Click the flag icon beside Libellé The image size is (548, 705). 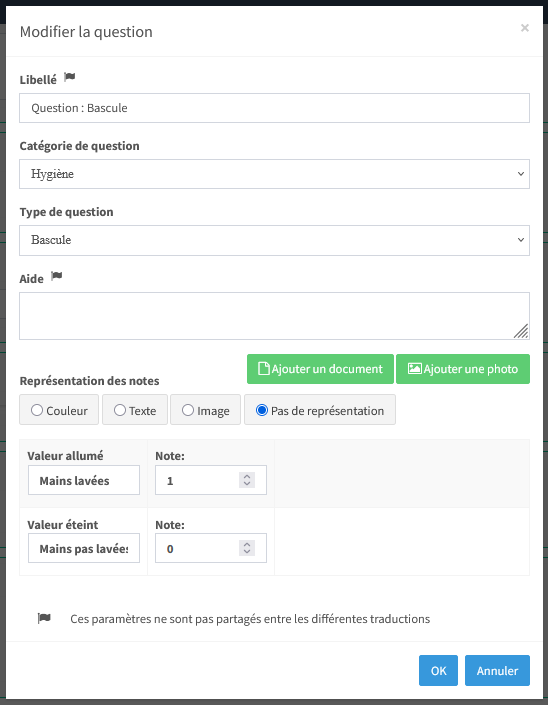pyautogui.click(x=70, y=77)
